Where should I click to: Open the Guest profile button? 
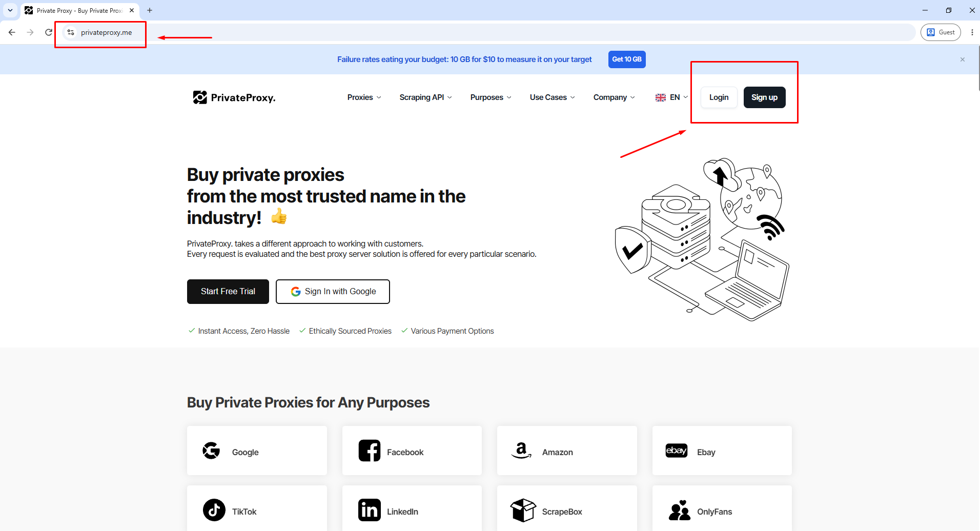click(941, 32)
